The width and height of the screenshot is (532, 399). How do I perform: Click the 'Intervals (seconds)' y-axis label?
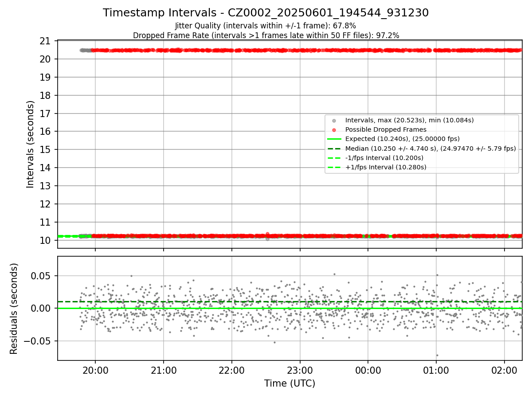(31, 144)
